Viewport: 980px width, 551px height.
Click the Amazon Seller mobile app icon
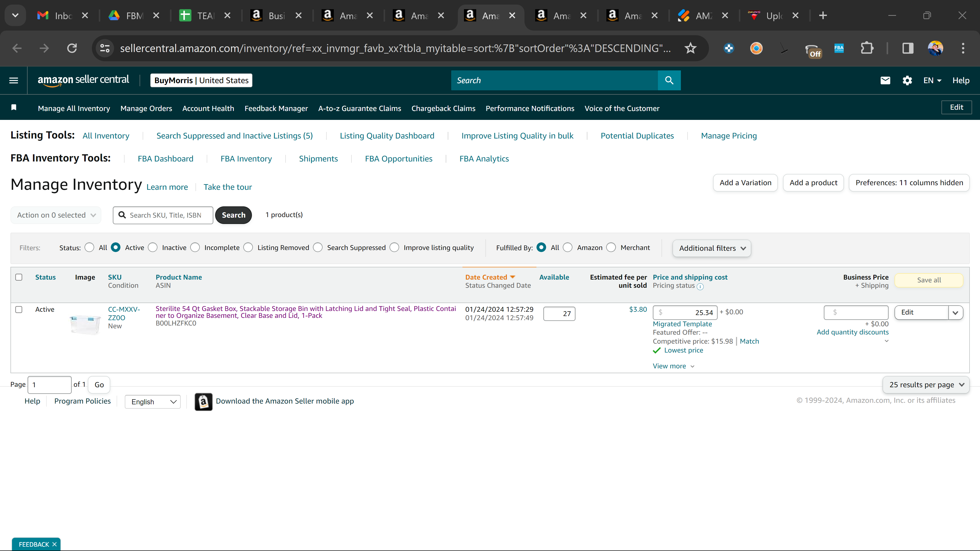[x=204, y=402]
